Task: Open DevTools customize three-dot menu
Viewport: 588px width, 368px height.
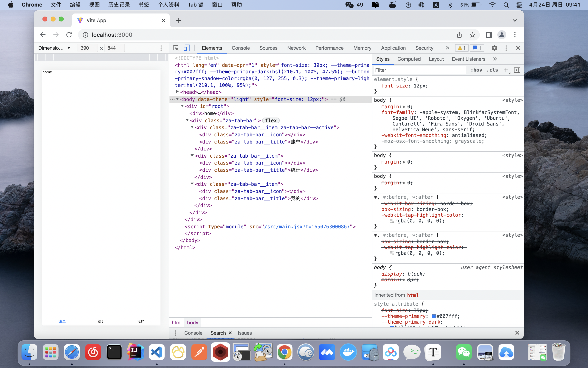Action: coord(506,48)
